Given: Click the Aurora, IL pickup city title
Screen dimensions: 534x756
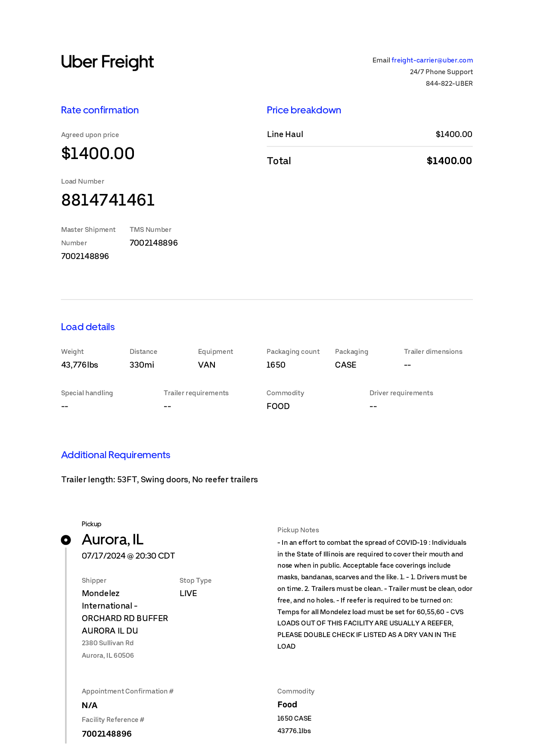Looking at the screenshot, I should (113, 540).
